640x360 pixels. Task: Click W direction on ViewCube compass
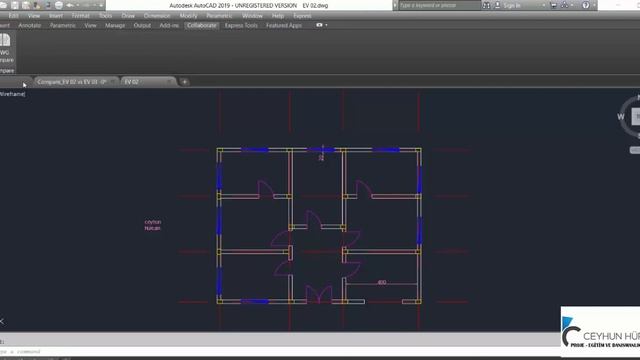[x=621, y=117]
